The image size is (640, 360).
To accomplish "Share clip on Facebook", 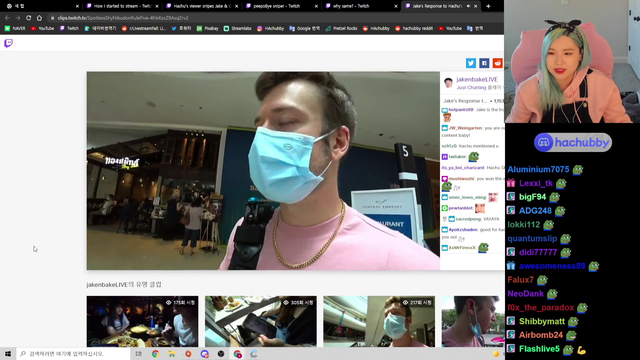I will click(x=484, y=63).
